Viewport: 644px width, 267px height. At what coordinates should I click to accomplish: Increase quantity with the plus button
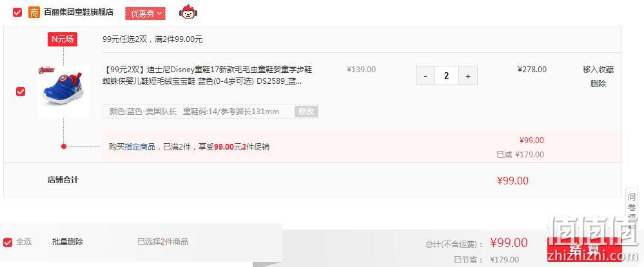(468, 75)
